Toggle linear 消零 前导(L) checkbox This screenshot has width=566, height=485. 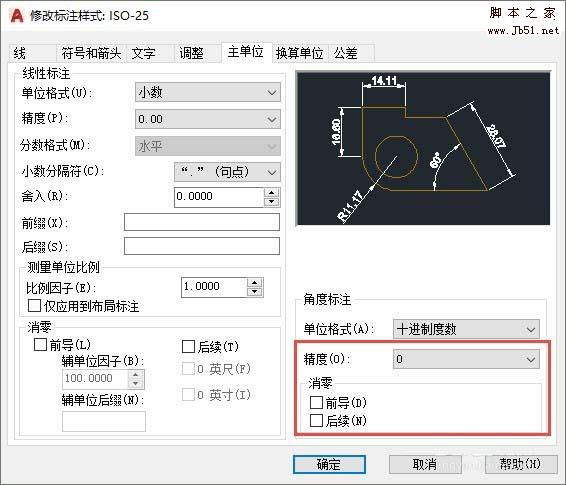point(40,344)
